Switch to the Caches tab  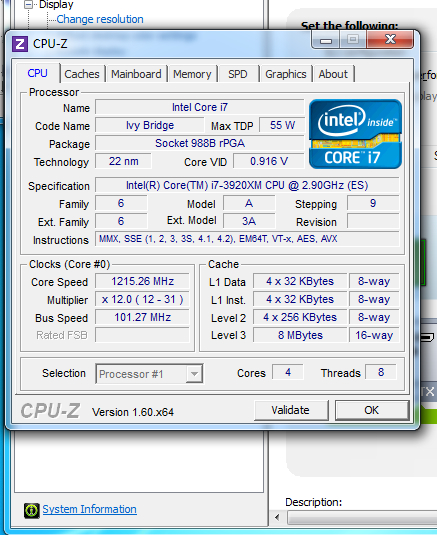82,74
